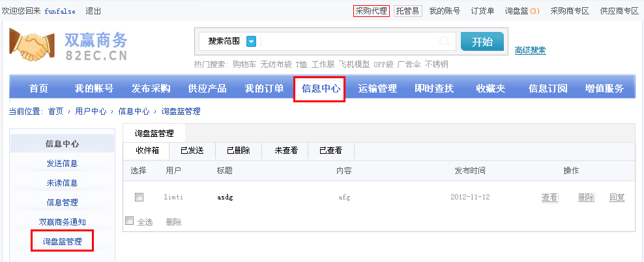Click the magnifier icon in search box
644x262 pixels.
[445, 42]
